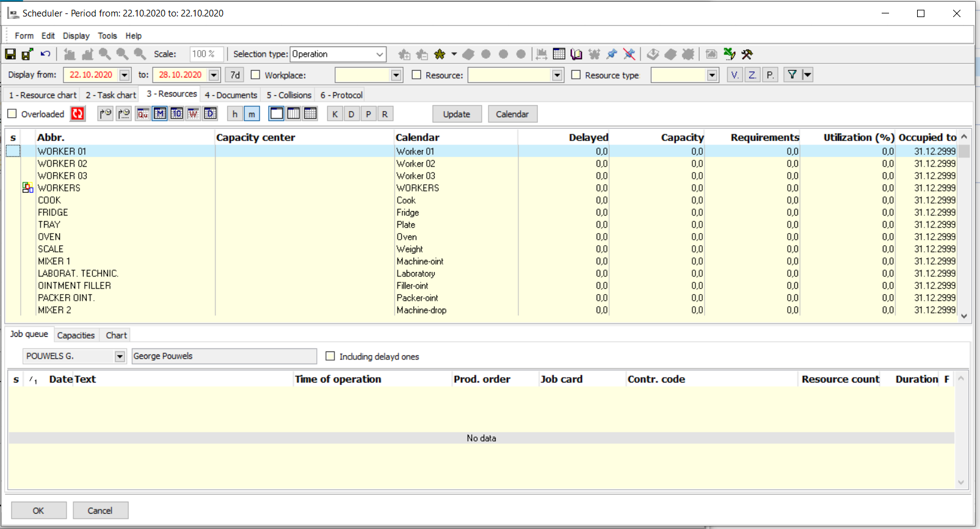Click the Calendar button
Screen dimensions: 980x529
[x=512, y=114]
